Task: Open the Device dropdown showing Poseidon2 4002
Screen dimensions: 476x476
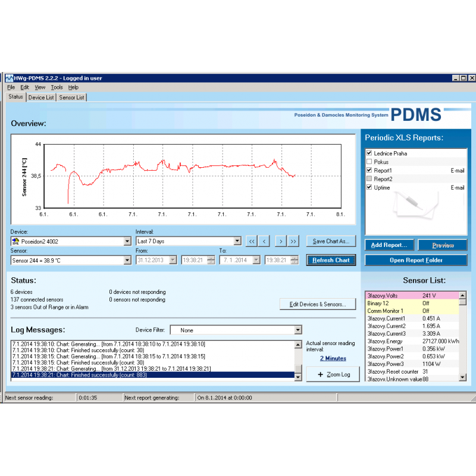Action: [127, 242]
